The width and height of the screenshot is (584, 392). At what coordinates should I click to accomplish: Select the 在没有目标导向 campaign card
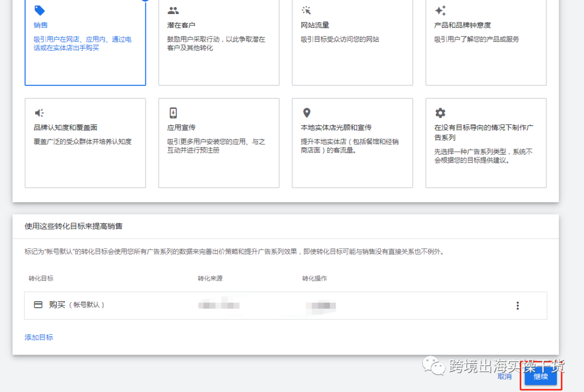tap(486, 143)
